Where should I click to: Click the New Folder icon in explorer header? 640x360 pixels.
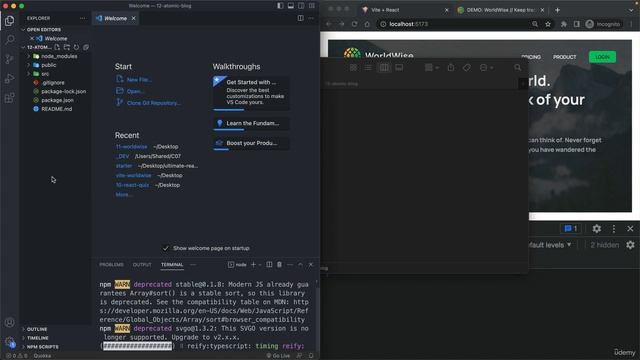(67, 47)
